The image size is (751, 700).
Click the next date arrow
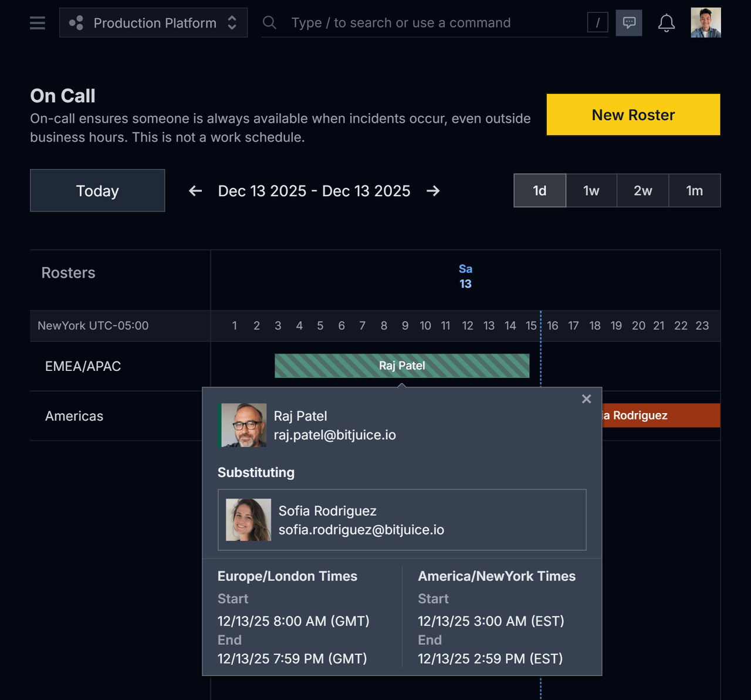(x=433, y=191)
